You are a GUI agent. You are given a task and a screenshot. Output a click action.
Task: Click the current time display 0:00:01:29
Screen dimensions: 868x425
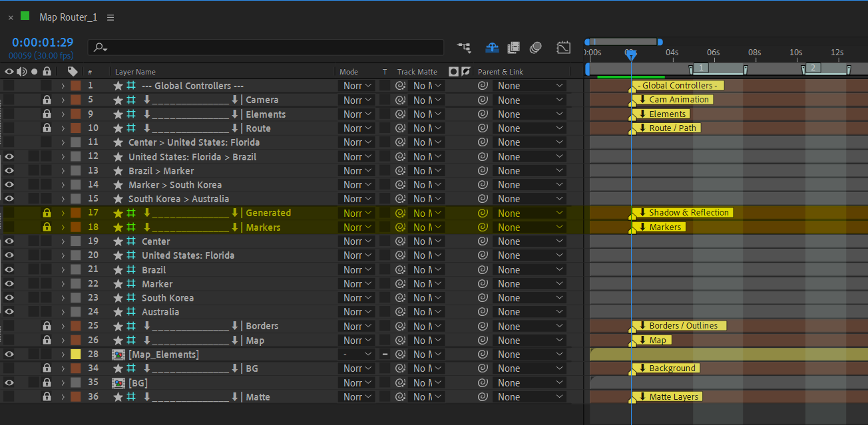pos(43,43)
